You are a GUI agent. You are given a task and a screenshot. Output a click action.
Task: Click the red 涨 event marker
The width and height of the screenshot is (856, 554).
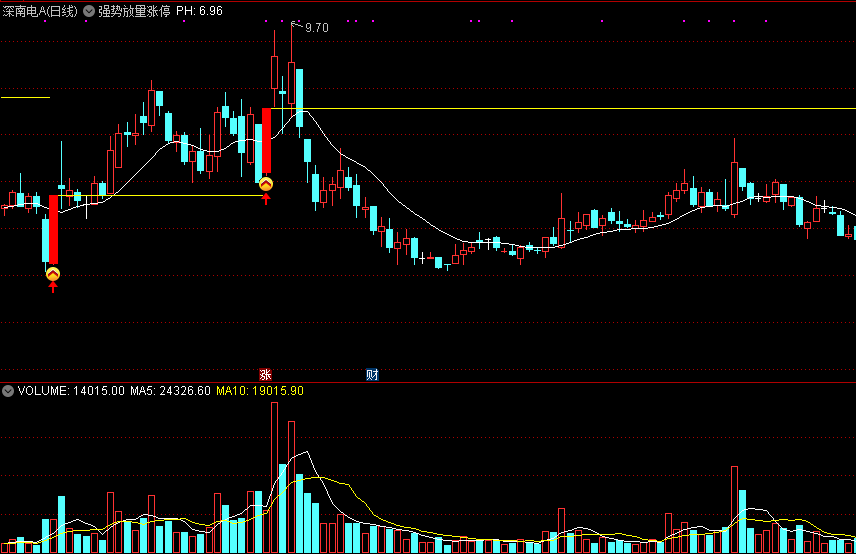pyautogui.click(x=265, y=374)
